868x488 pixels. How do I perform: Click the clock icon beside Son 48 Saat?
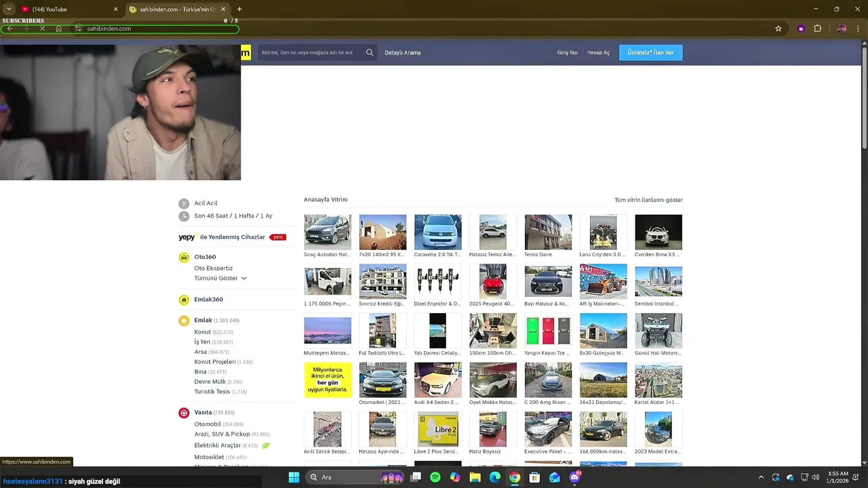click(x=184, y=216)
